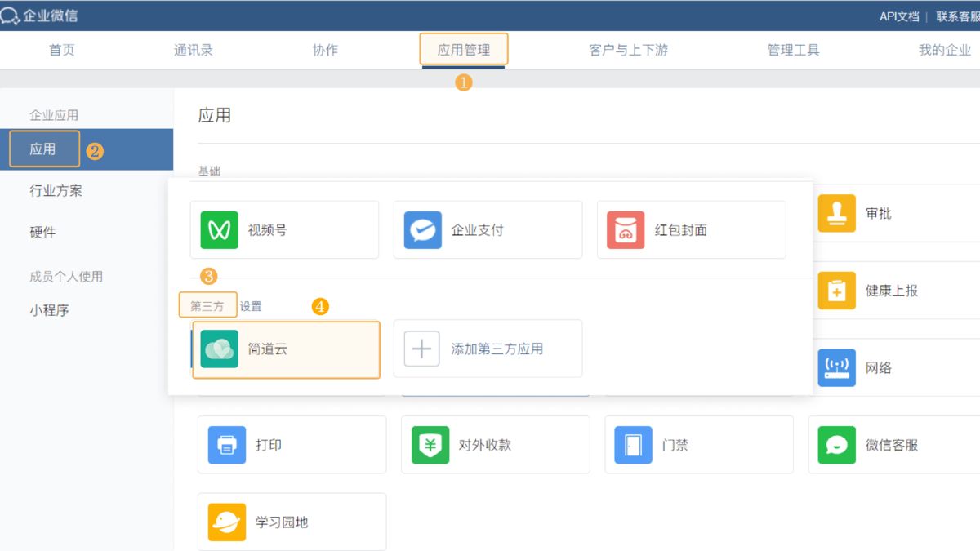Open the 协作 tab
Image resolution: width=980 pixels, height=551 pixels.
(x=325, y=50)
